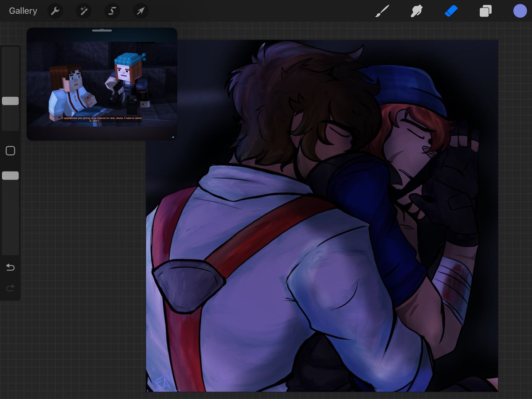
Task: Select the Paint brush tool
Action: [382, 11]
